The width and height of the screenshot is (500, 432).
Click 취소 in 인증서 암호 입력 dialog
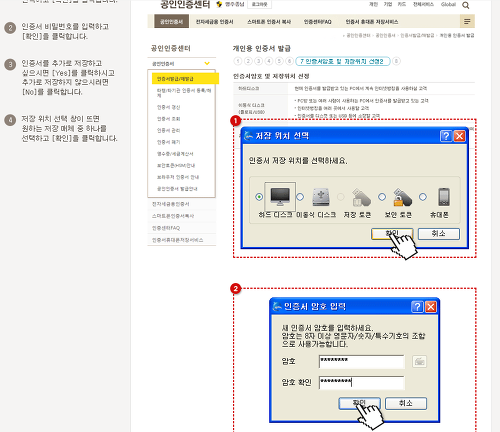(x=406, y=403)
